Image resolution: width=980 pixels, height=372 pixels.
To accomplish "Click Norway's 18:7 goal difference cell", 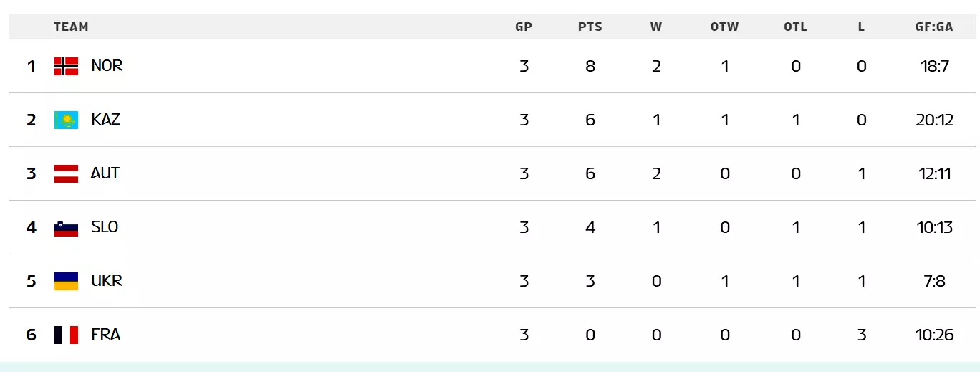I will [934, 67].
